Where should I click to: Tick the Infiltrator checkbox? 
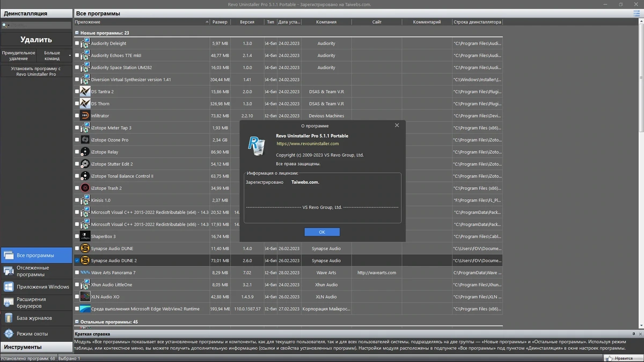pyautogui.click(x=77, y=116)
